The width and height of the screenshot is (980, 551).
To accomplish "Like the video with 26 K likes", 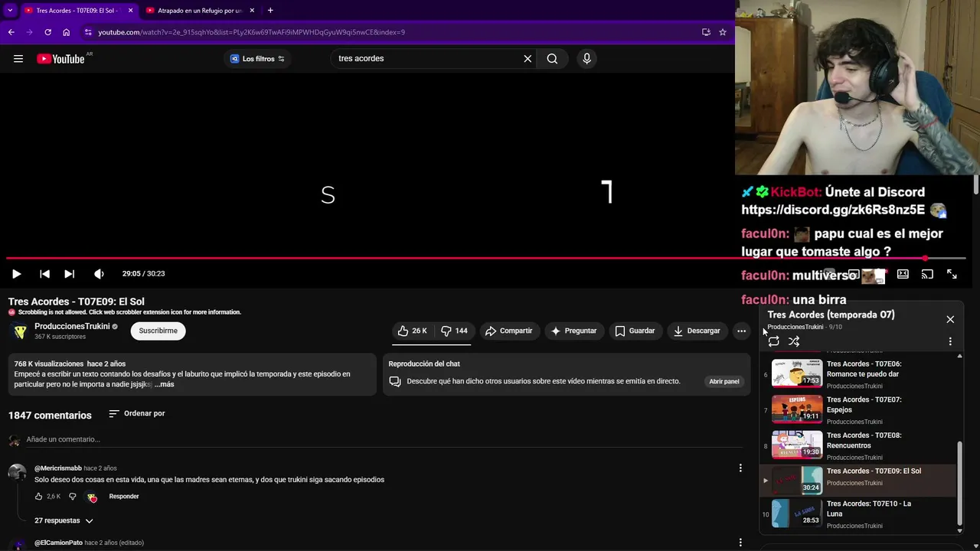I will click(x=412, y=331).
